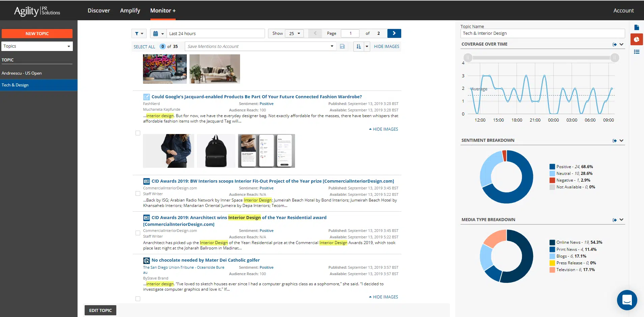644x317 pixels.
Task: Click the filter funnel icon
Action: point(137,33)
